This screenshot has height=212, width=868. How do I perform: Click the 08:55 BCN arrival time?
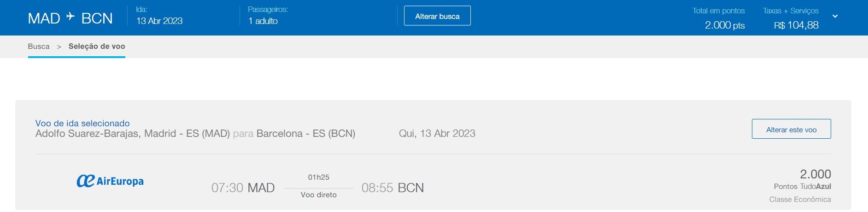[x=393, y=188]
